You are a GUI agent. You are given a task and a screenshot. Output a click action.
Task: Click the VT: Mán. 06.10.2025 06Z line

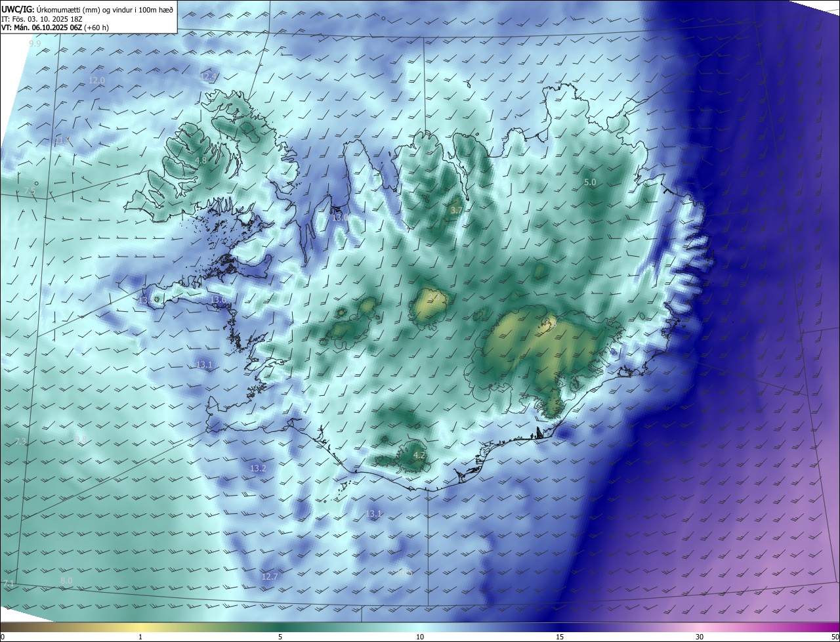[x=55, y=28]
